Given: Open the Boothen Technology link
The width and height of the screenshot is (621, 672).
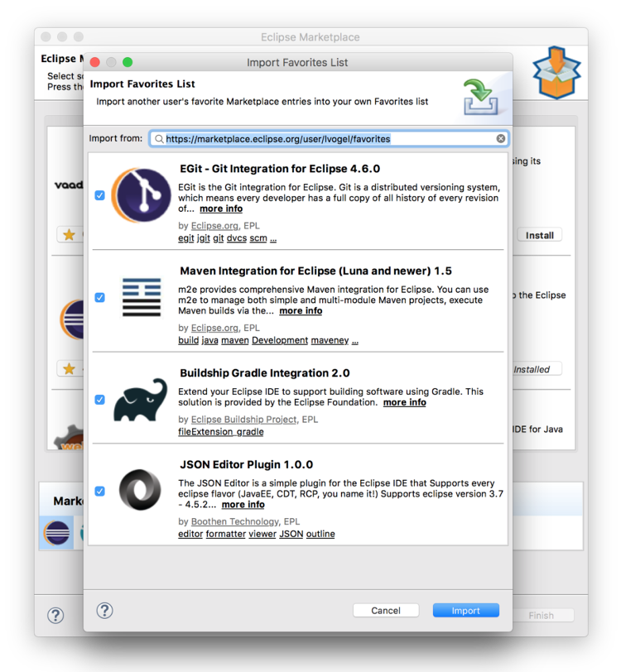Looking at the screenshot, I should (234, 521).
